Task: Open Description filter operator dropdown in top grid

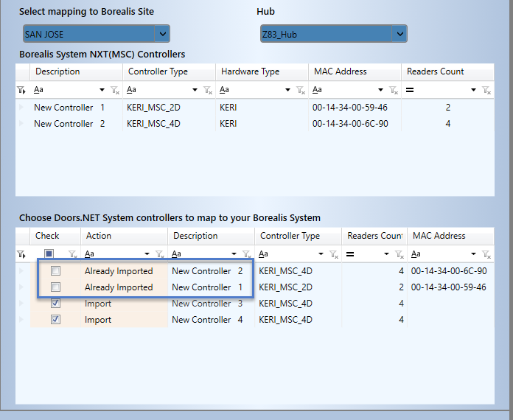Action: pyautogui.click(x=102, y=90)
